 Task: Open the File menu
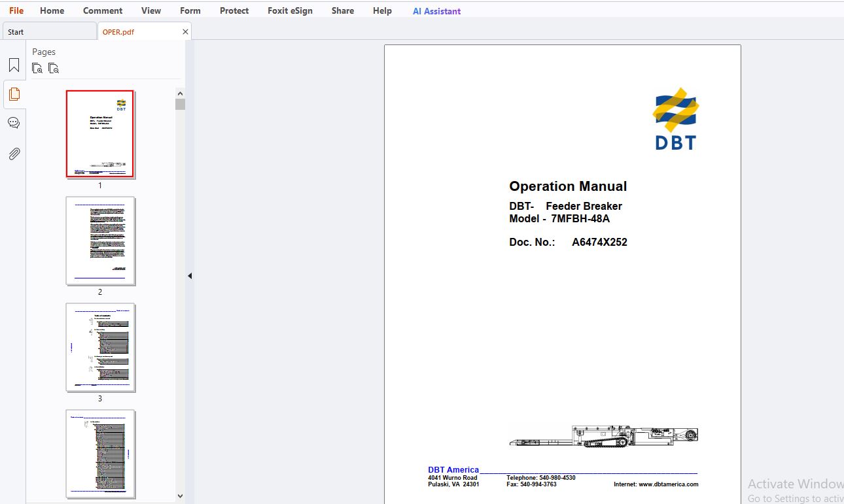[x=16, y=10]
